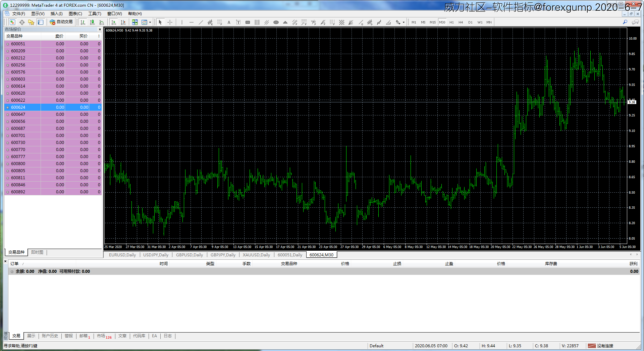The height and width of the screenshot is (351, 644).
Task: Toggle the Terminal panel icon
Action: [x=41, y=22]
